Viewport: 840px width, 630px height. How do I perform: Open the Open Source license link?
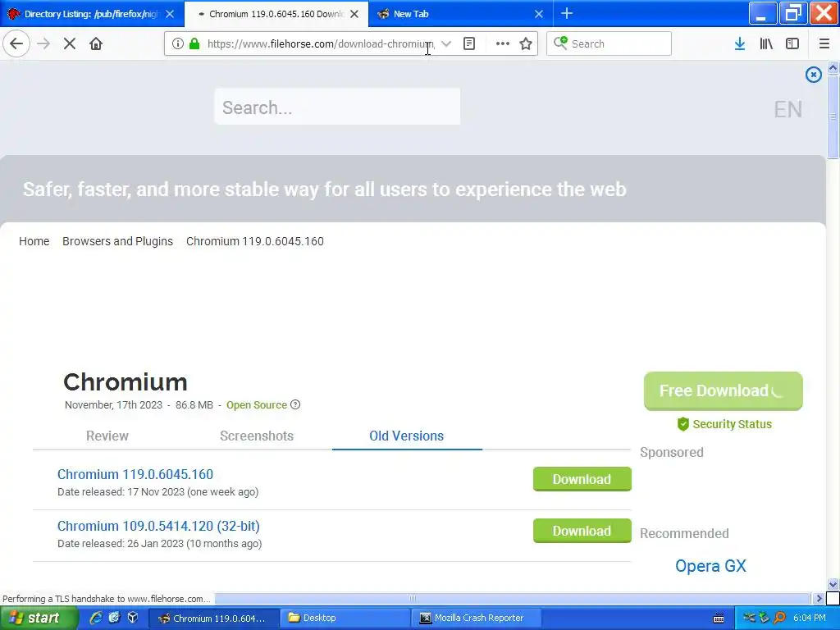[257, 405]
